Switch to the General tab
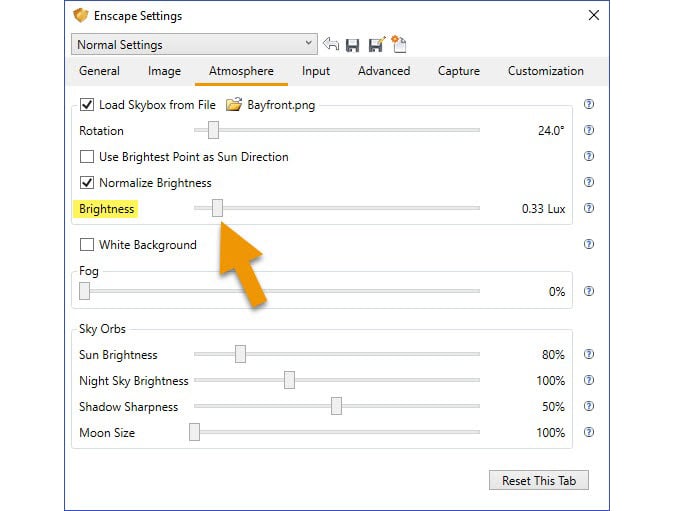676x511 pixels. point(99,71)
